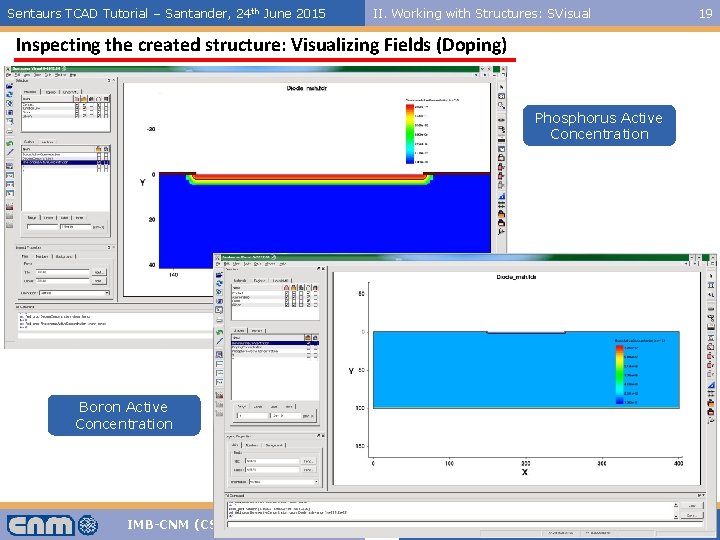Select the diagonal line tool in Phosphorus window
Image resolution: width=720 pixels, height=540 pixels.
pyautogui.click(x=10, y=152)
